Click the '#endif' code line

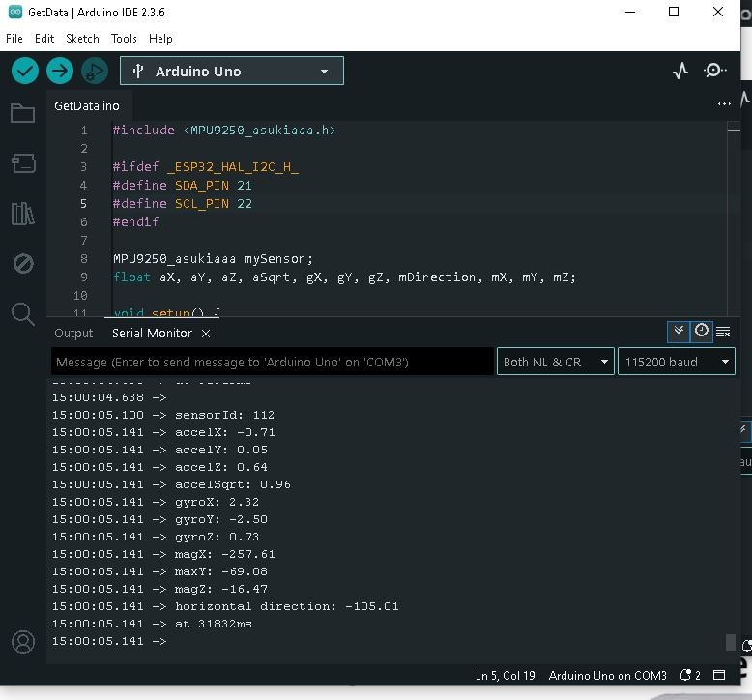tap(135, 221)
